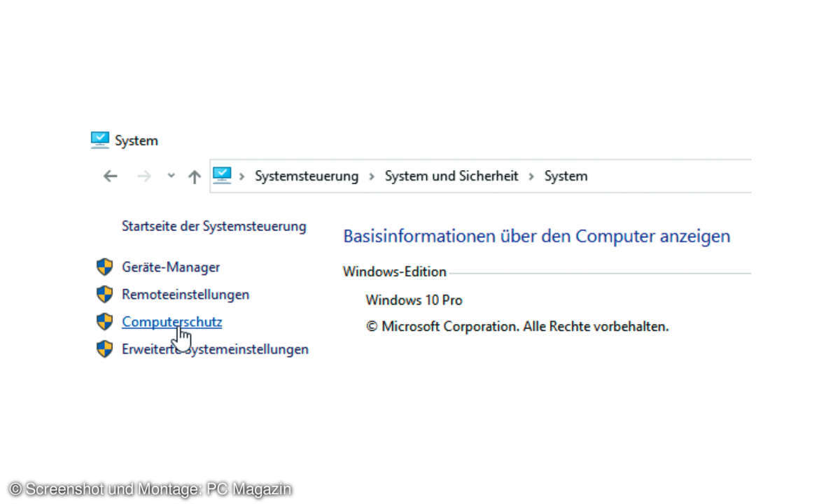Click heading Basisinformationen über den Computer anzeigen
Viewport: 840px width, 504px height.
pos(537,237)
